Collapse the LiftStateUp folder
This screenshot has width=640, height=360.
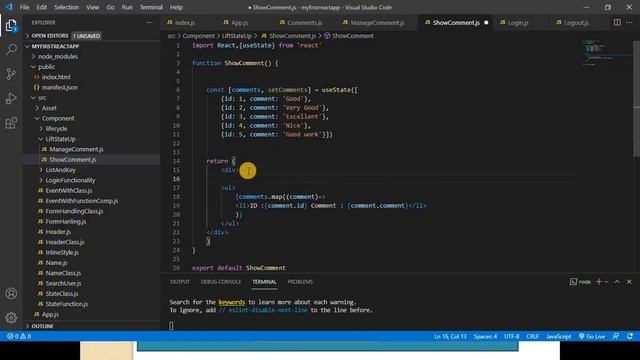[x=60, y=139]
